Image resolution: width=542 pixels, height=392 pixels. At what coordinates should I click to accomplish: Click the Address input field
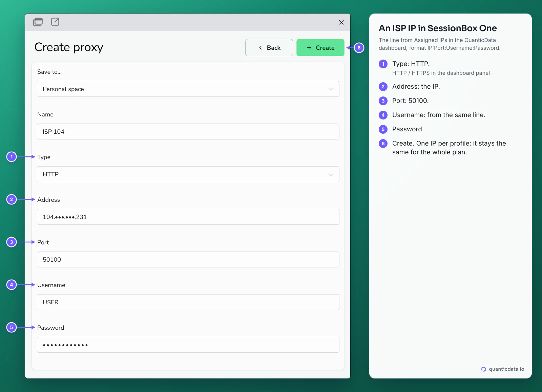[x=188, y=217]
